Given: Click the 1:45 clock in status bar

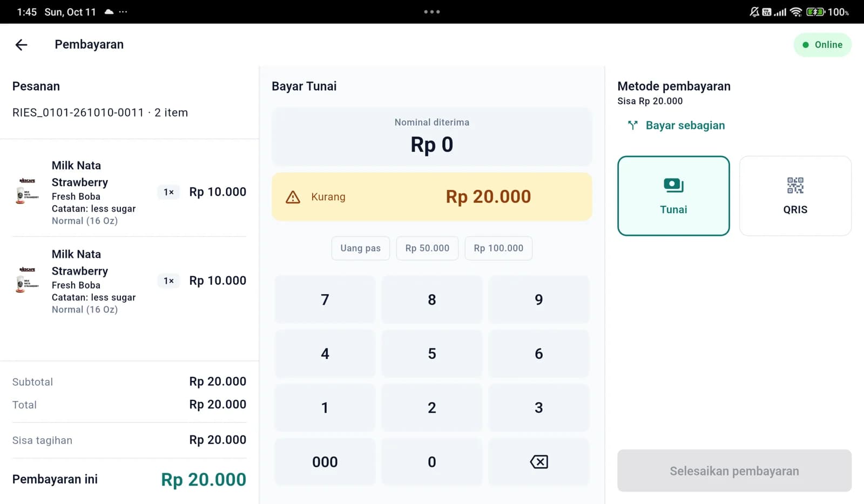Looking at the screenshot, I should pos(26,12).
